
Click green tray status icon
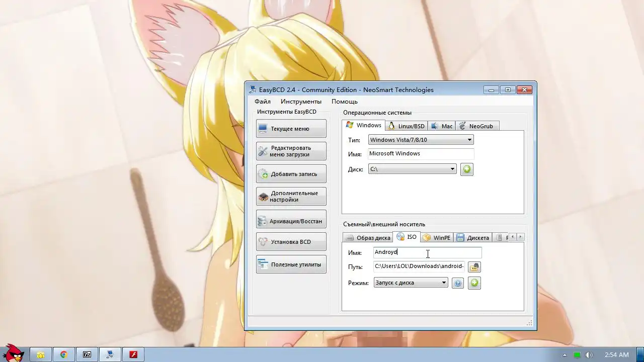577,355
